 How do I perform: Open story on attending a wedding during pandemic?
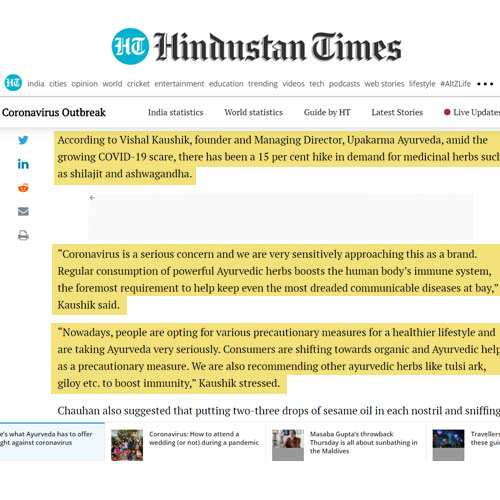point(204,438)
